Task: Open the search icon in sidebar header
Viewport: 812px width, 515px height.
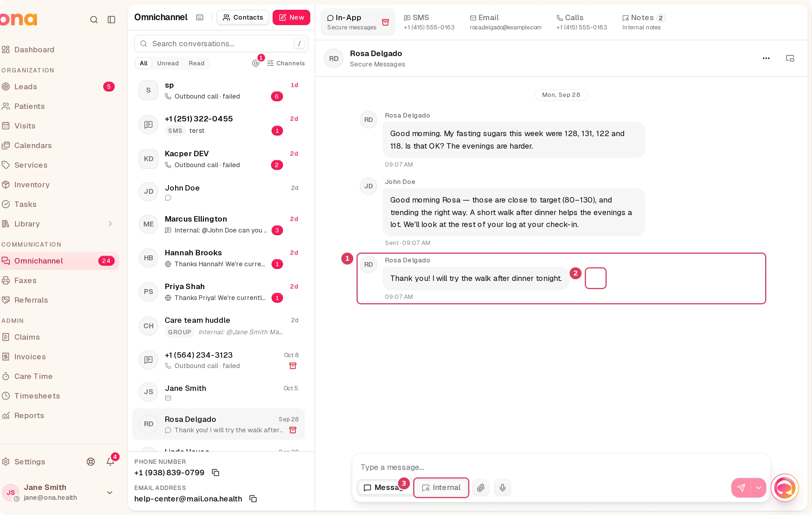Action: [x=94, y=20]
